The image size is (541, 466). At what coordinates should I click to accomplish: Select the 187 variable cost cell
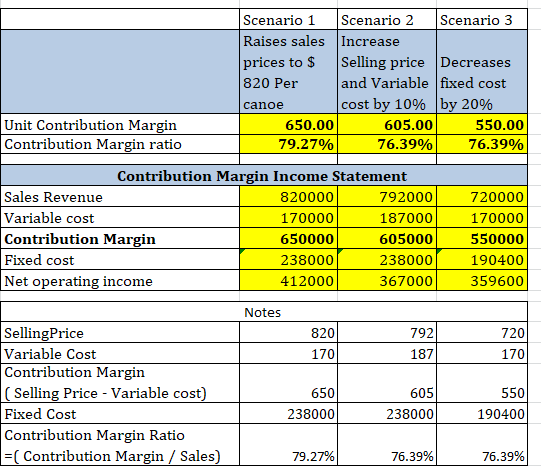tap(387, 354)
